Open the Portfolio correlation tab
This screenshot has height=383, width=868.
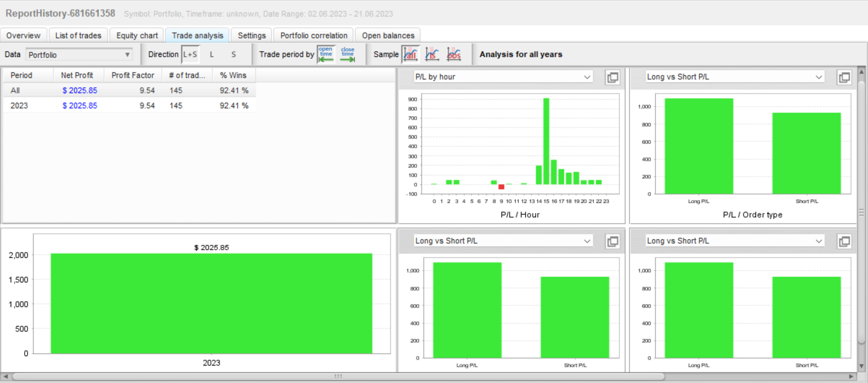pos(314,36)
